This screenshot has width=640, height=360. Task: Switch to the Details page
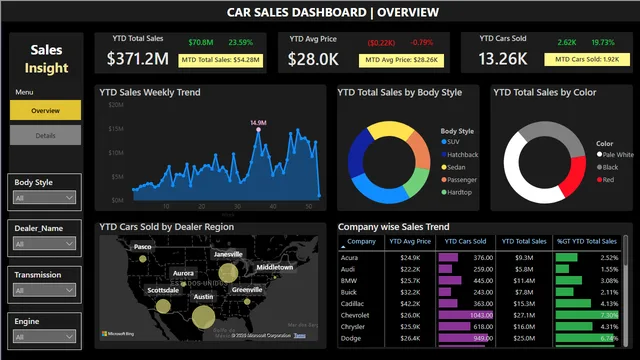point(45,135)
